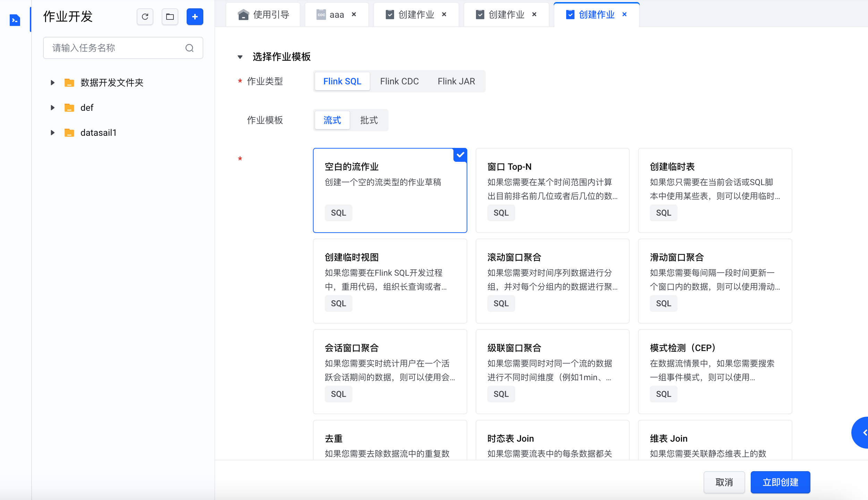Refresh the job list
868x500 pixels.
click(x=145, y=17)
